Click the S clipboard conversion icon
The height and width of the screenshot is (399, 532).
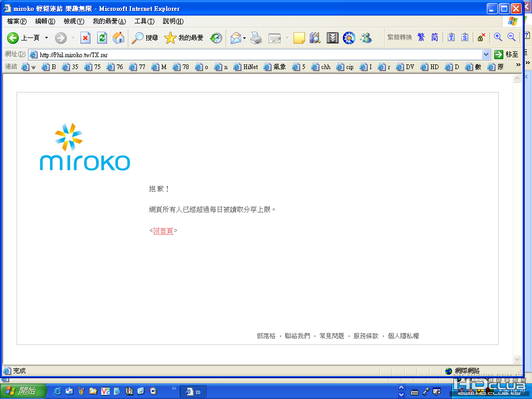click(x=465, y=37)
